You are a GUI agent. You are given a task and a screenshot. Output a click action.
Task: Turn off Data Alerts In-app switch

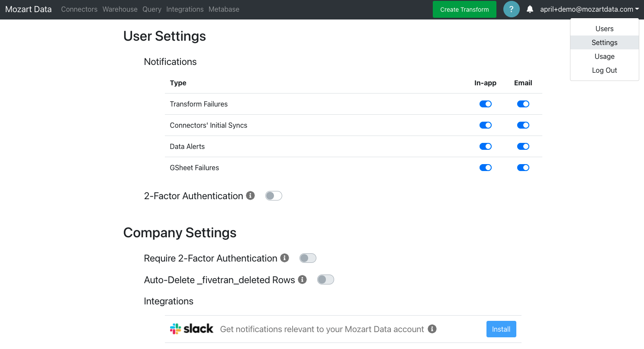[x=486, y=146]
